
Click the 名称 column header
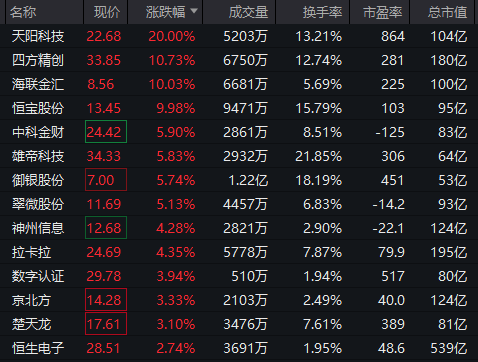click(23, 12)
